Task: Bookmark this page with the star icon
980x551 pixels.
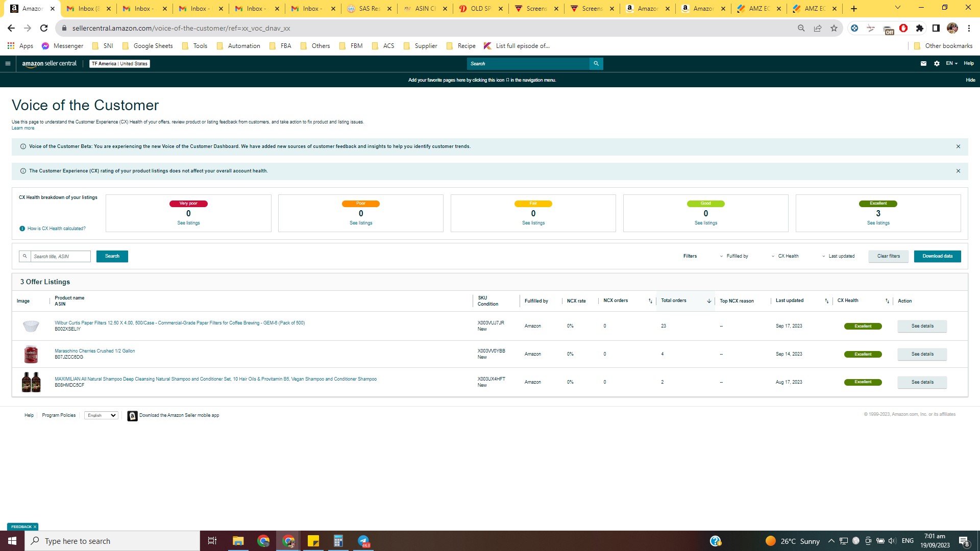Action: [x=834, y=28]
